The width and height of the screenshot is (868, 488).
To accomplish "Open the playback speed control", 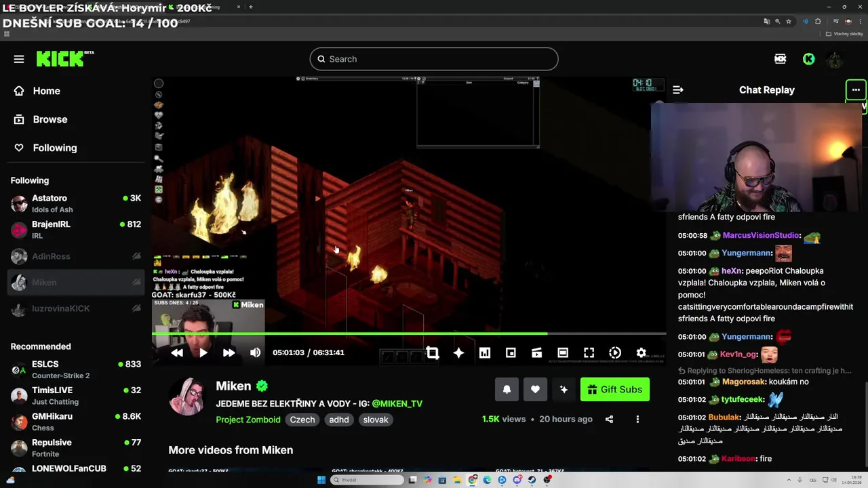I will [615, 352].
